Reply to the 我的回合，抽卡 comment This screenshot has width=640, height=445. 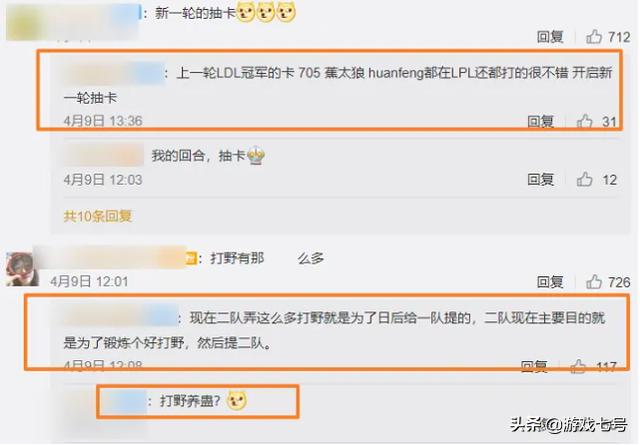coord(540,179)
